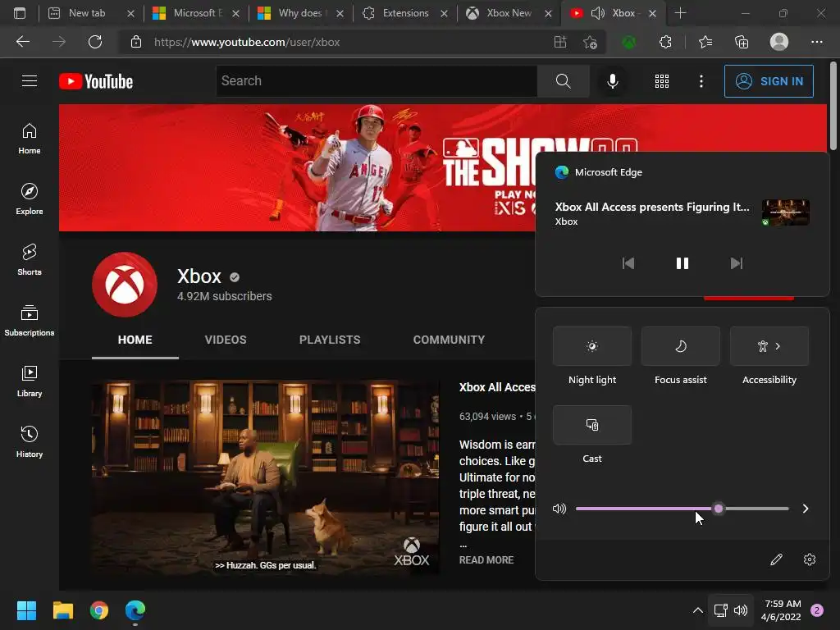Select the VIDEOS channel tab
The image size is (840, 630).
click(x=226, y=340)
